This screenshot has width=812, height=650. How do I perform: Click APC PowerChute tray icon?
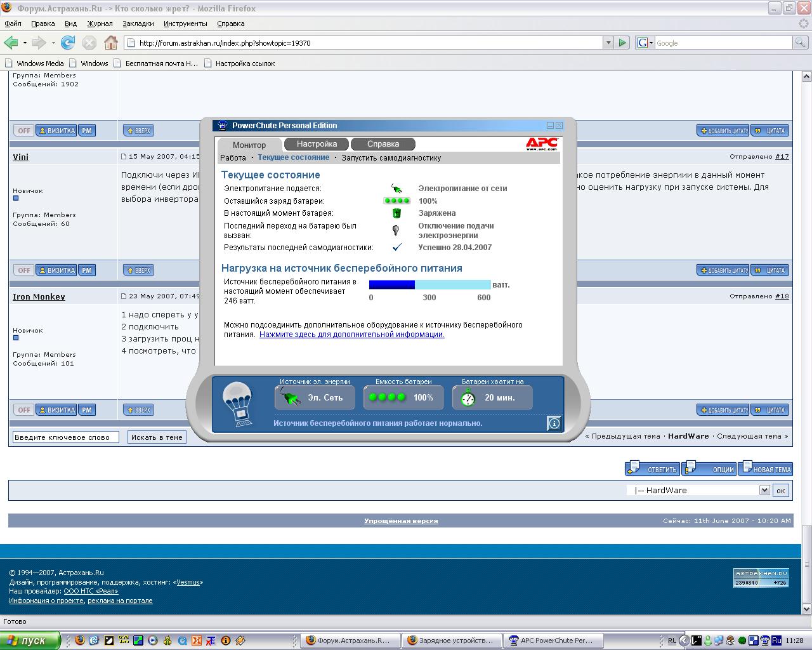click(x=764, y=640)
